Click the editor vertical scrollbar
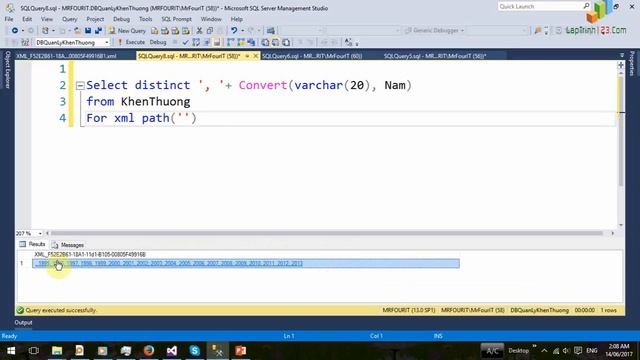 [621, 131]
